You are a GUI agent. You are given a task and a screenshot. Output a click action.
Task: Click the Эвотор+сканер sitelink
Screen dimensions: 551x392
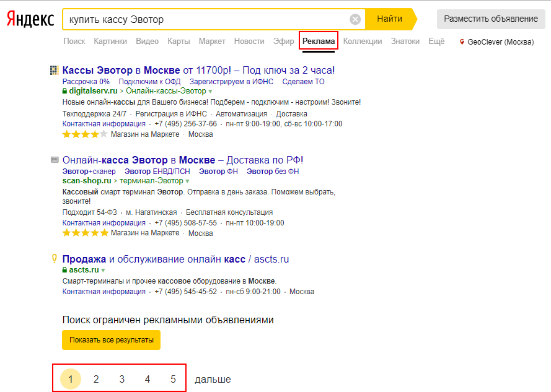[89, 172]
